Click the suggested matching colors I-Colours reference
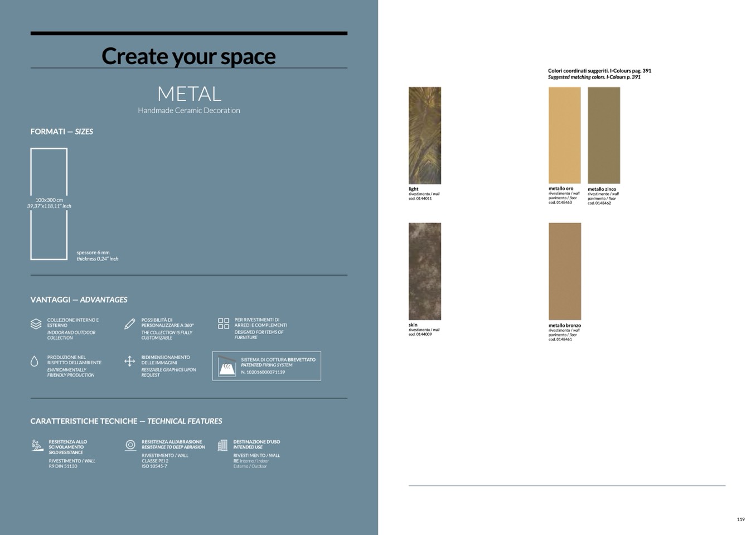The height and width of the screenshot is (535, 756). coord(599,74)
